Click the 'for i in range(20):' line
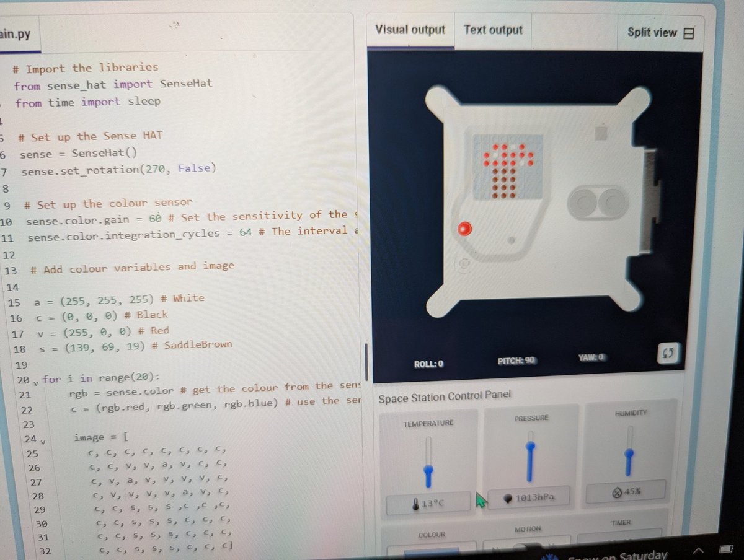 101,378
